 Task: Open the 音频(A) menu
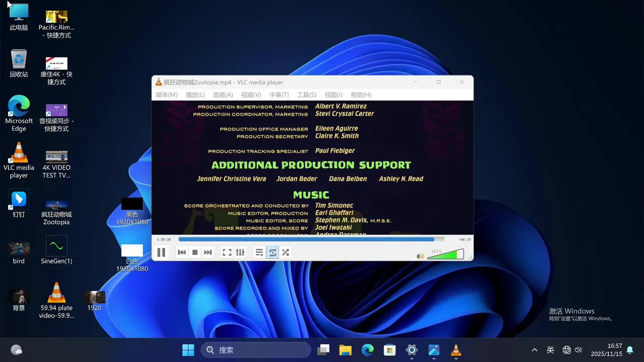click(x=223, y=95)
